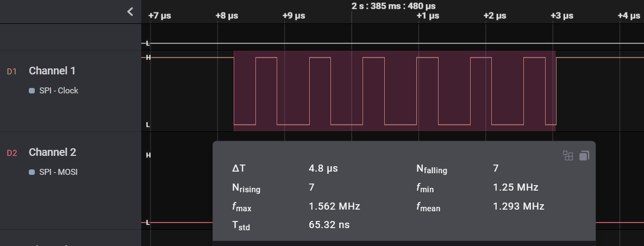Select the Channel 2 name label
The height and width of the screenshot is (246, 644).
coord(52,153)
